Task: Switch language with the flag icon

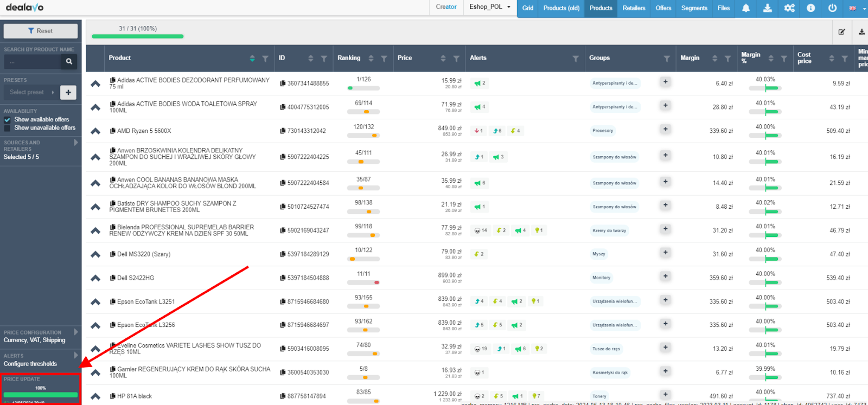Action: pyautogui.click(x=852, y=8)
